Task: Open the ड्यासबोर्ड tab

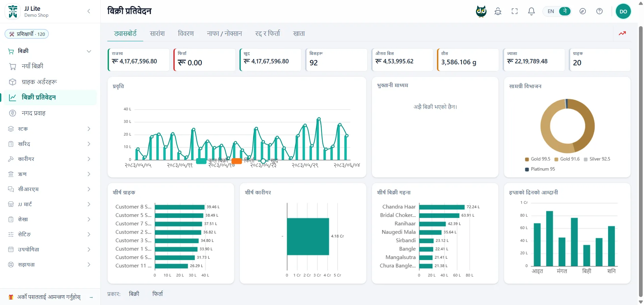Action: tap(125, 34)
